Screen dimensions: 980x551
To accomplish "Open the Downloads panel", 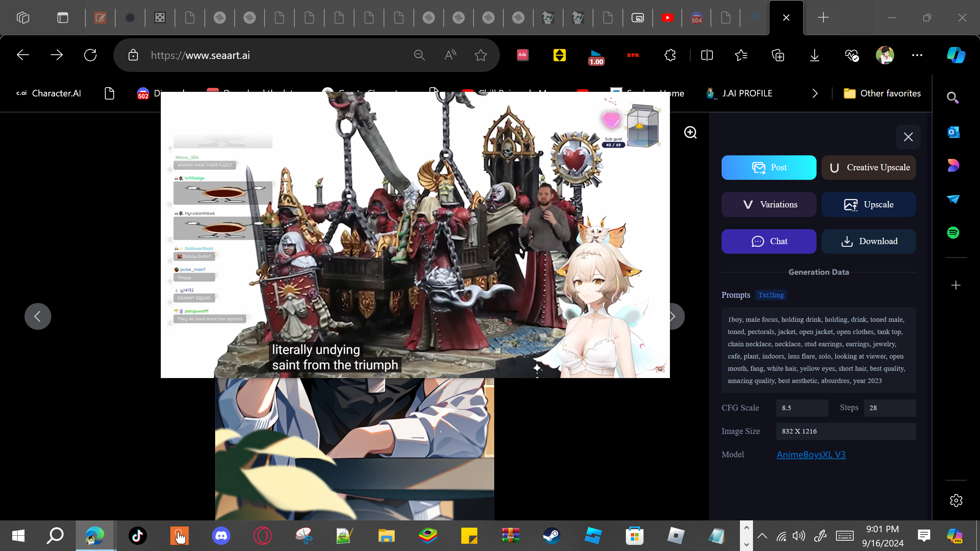I will click(x=815, y=55).
